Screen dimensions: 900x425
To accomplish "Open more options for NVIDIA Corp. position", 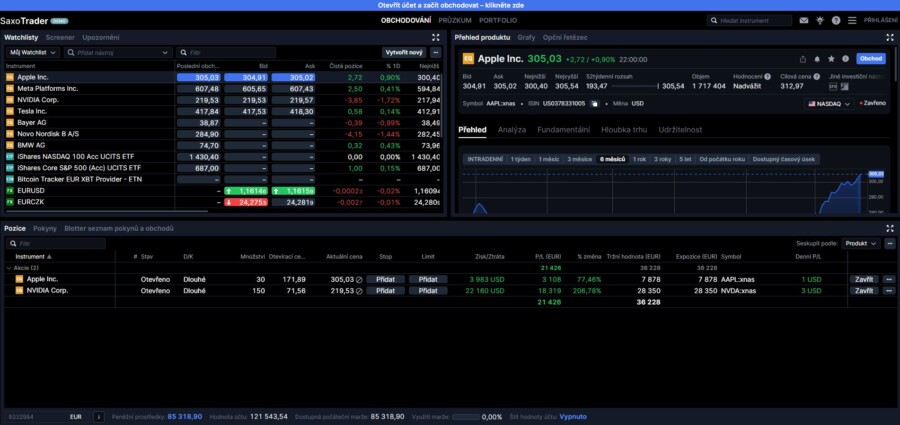I will [x=890, y=291].
